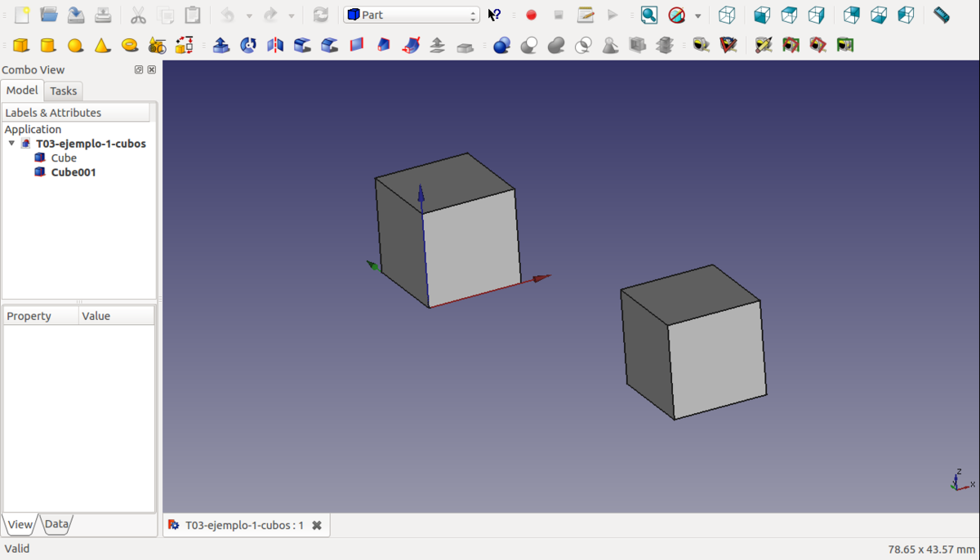
Task: Open the Data properties tab
Action: coord(56,525)
